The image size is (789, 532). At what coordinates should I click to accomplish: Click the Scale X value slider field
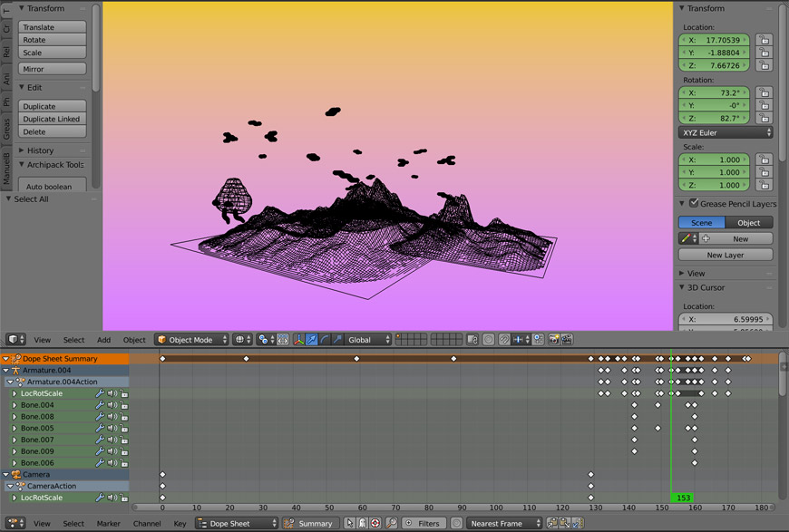coord(715,160)
